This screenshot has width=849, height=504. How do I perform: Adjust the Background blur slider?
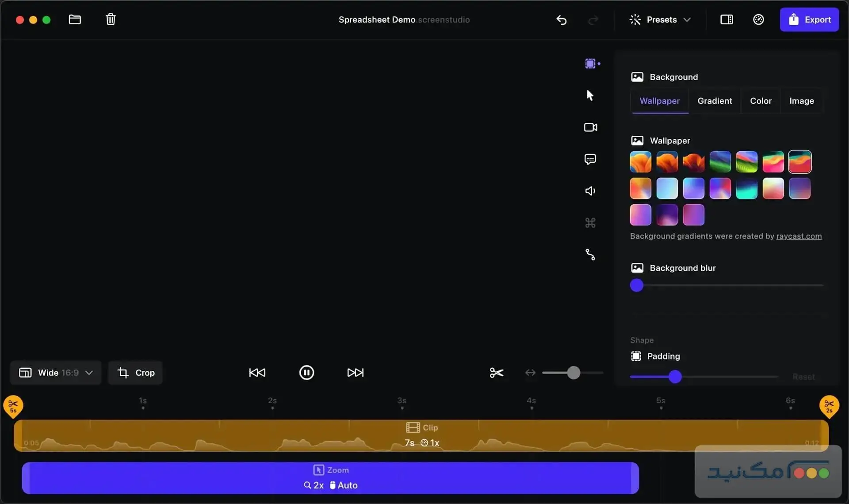coord(637,286)
